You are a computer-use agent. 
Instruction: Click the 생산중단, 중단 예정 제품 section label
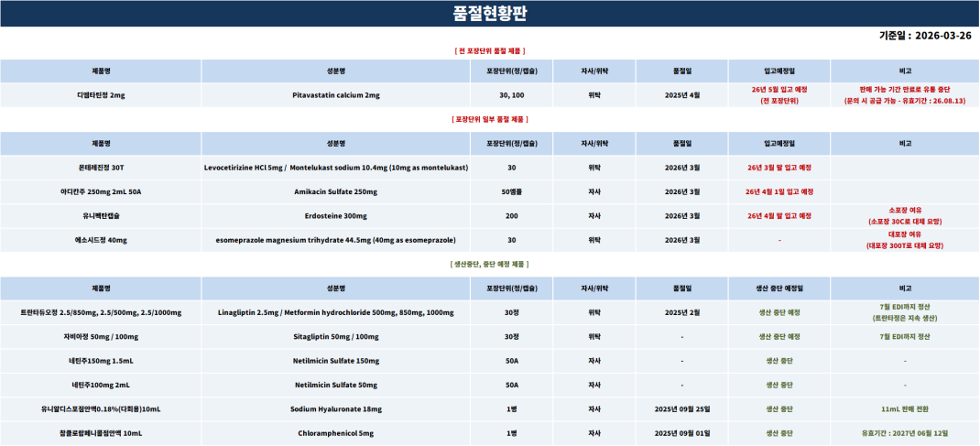click(x=490, y=264)
